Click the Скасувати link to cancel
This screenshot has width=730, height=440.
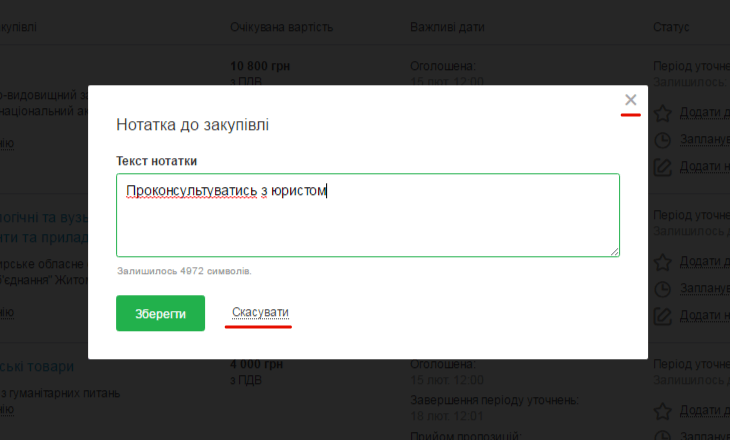[260, 314]
